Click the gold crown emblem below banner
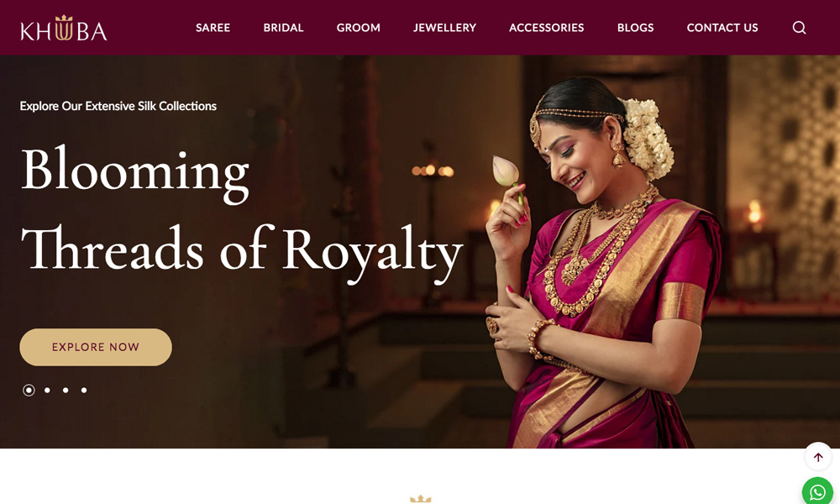 coord(421,499)
